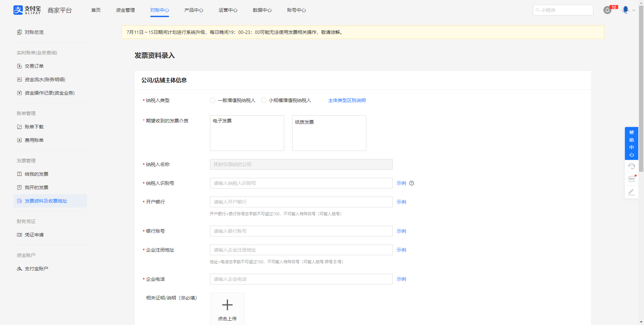The width and height of the screenshot is (644, 325).
Task: Click the notification bell icon
Action: (607, 10)
